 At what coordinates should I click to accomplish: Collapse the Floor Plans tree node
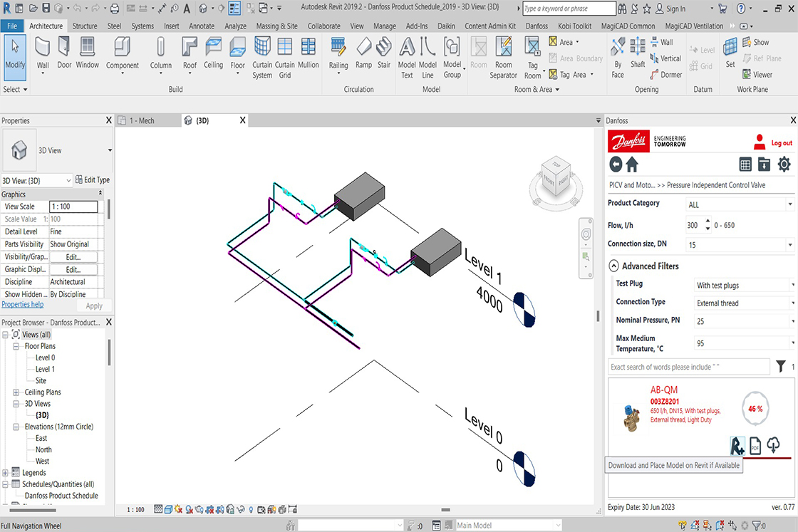click(16, 346)
